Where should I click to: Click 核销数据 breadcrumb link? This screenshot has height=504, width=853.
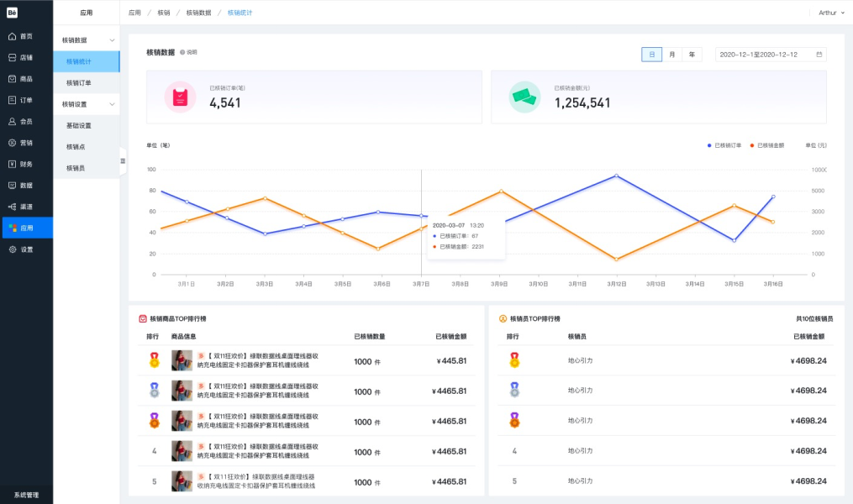coord(198,13)
